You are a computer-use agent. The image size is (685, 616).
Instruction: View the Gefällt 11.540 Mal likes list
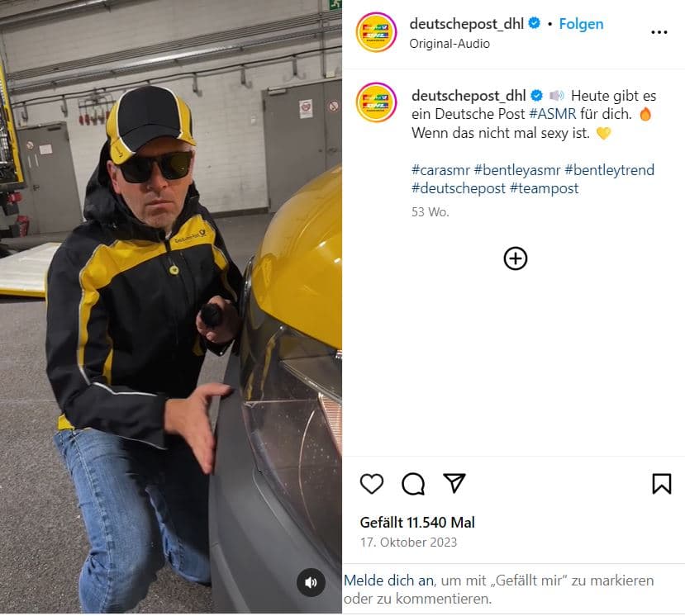coord(417,522)
